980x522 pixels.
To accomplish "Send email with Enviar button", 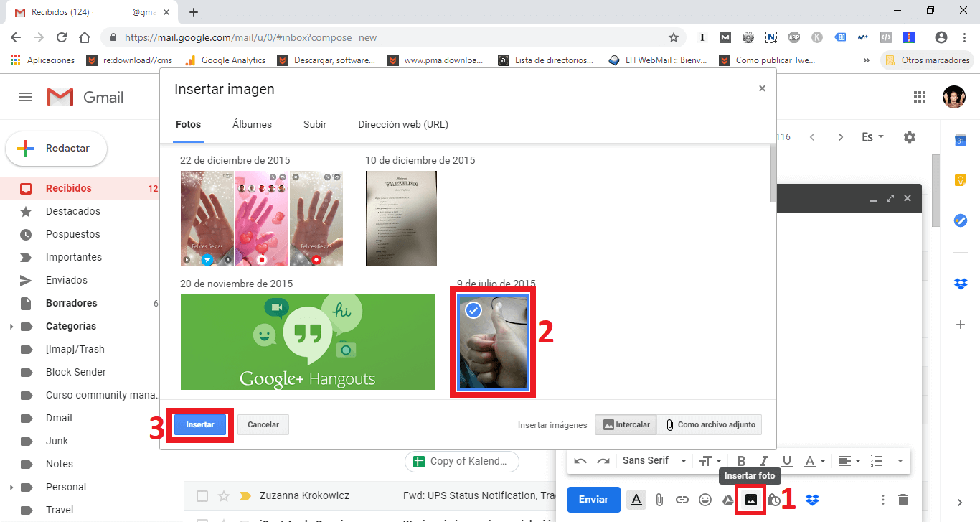I will (x=593, y=500).
